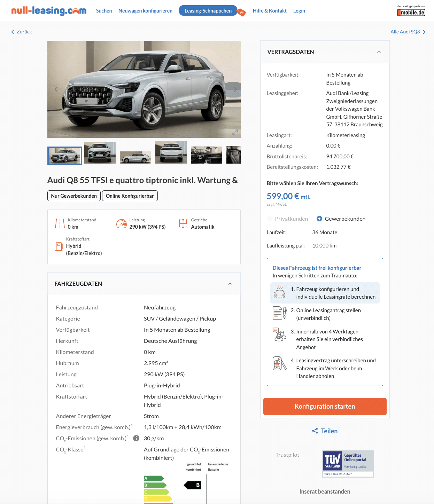Click the Teilen share icon
Screen dimensions: 434x504
click(315, 431)
